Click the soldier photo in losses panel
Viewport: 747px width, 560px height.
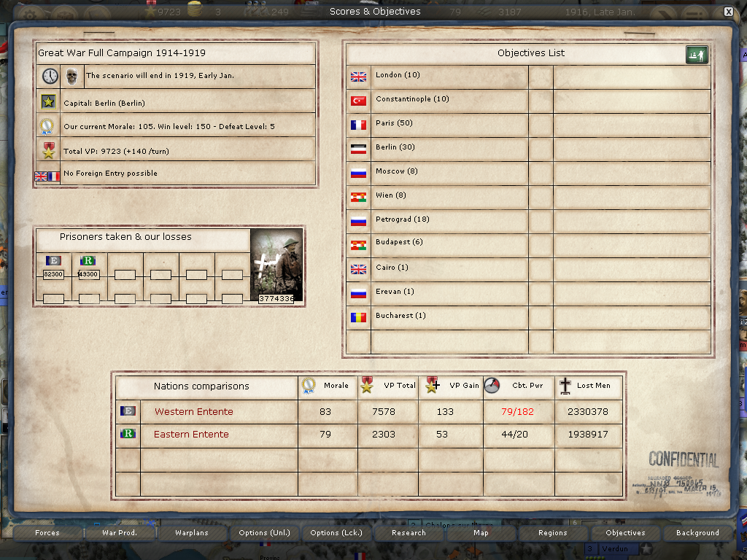click(x=276, y=263)
